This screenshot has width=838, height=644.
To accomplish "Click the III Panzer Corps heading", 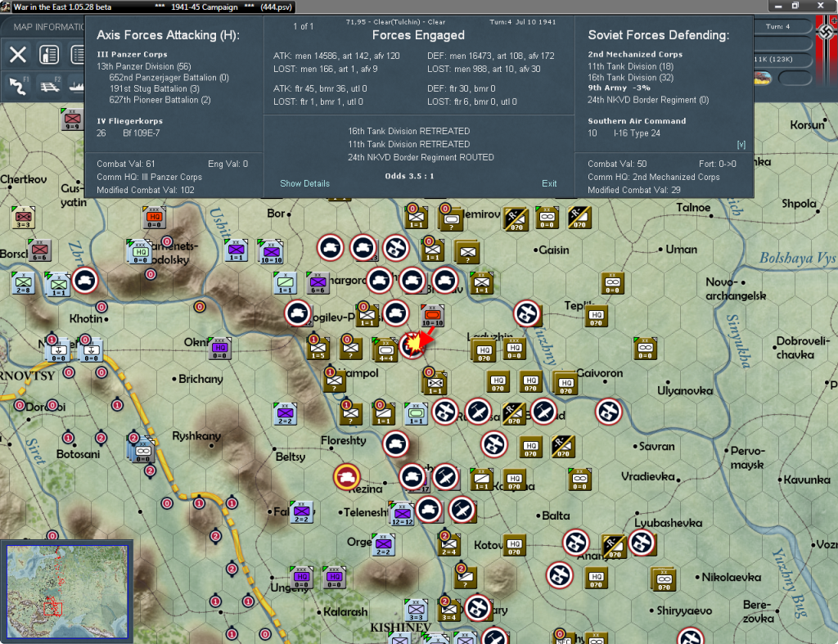I will (132, 55).
